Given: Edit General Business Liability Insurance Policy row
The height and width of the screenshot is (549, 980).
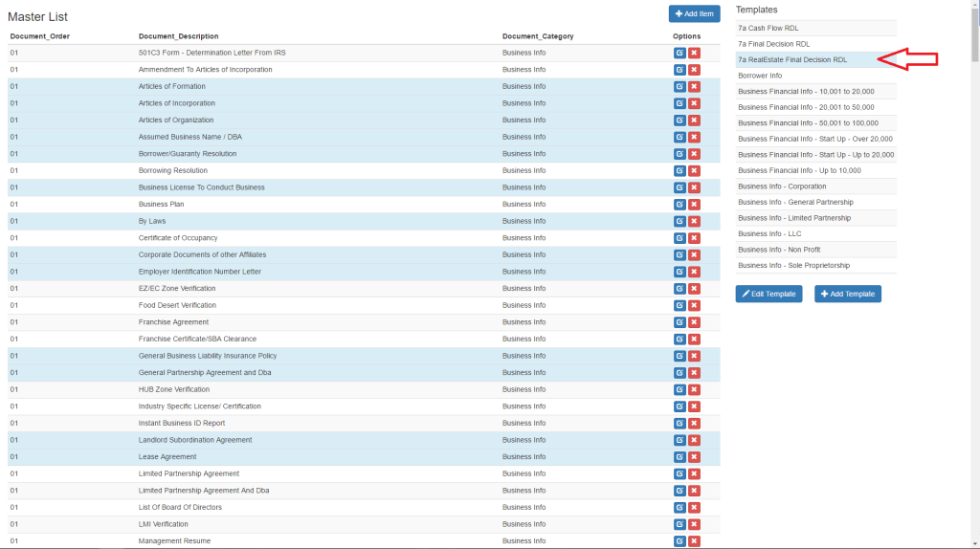Looking at the screenshot, I should click(679, 357).
